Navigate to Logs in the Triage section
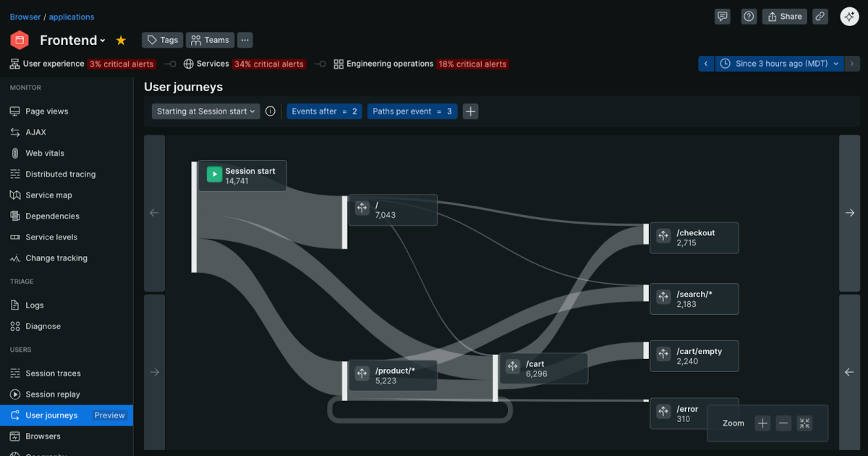This screenshot has width=868, height=456. coord(35,305)
